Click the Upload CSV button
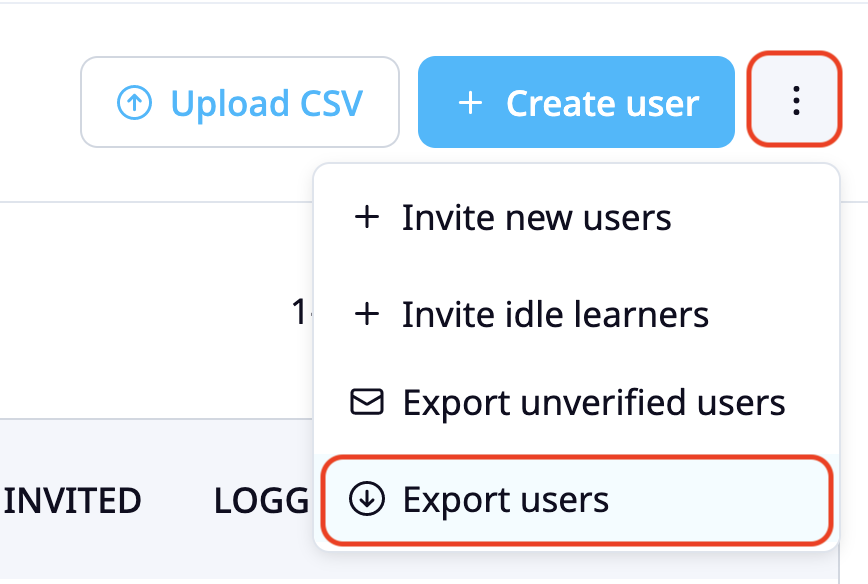This screenshot has height=584, width=868. point(240,102)
